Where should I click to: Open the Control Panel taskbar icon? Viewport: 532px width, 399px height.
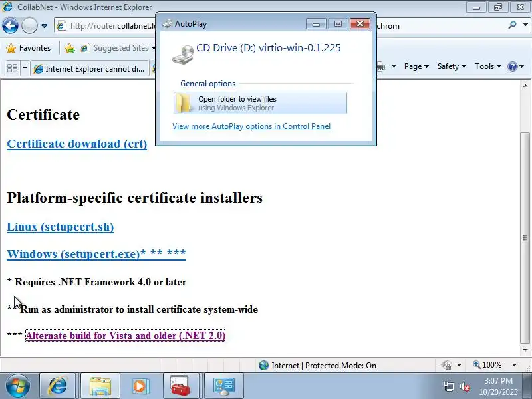(x=223, y=386)
